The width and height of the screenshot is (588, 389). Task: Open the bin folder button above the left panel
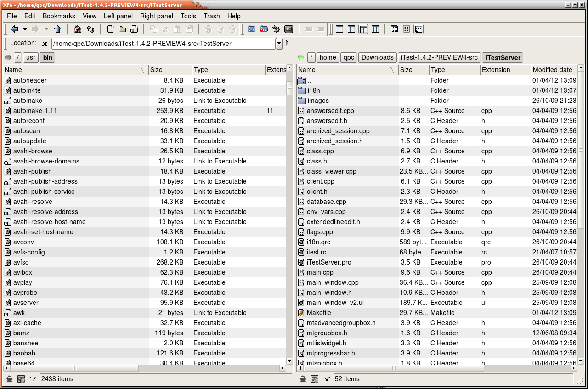coord(47,57)
